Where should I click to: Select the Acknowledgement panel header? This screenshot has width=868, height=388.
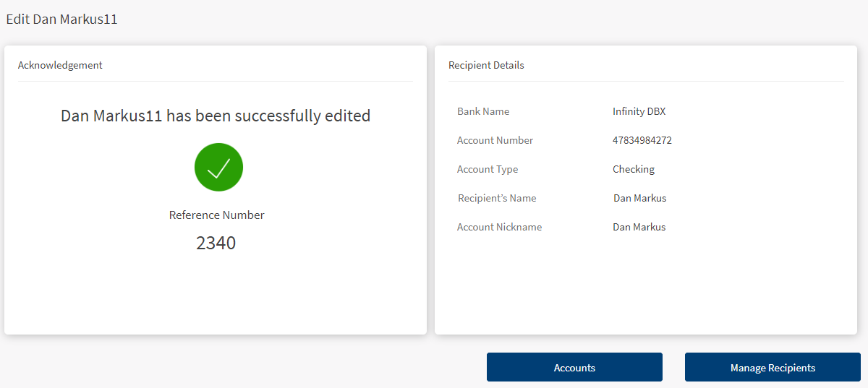[x=60, y=65]
